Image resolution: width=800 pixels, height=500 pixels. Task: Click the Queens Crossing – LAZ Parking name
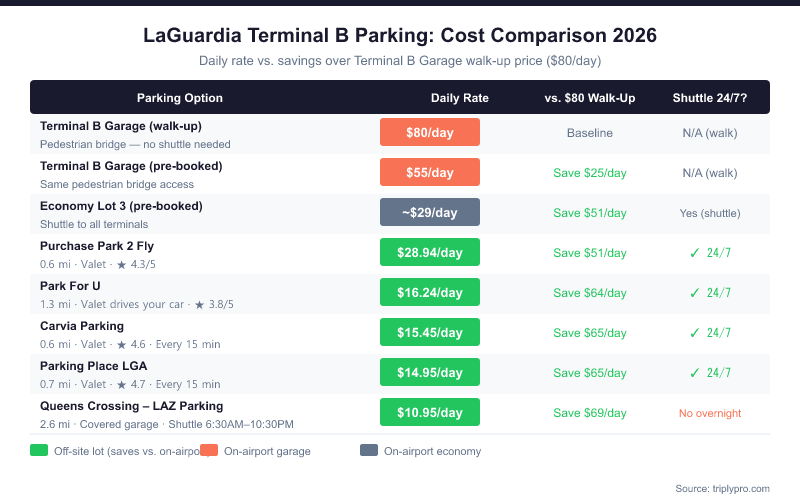(x=131, y=406)
